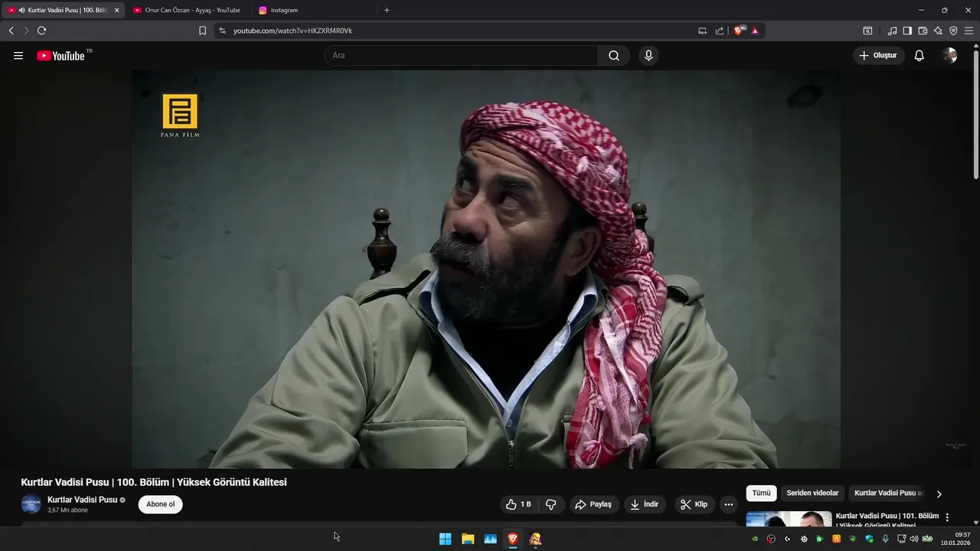The height and width of the screenshot is (551, 980).
Task: Click the install/cast screen icon in the address bar
Action: (x=703, y=31)
